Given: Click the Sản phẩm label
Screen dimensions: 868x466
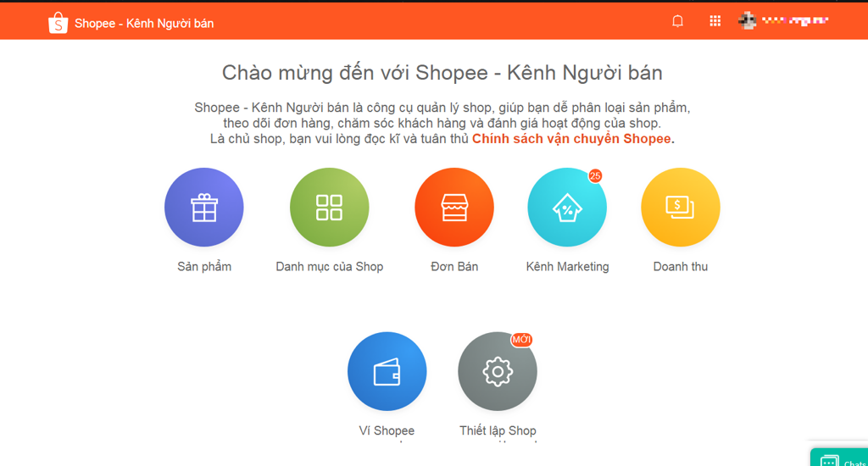Looking at the screenshot, I should [x=204, y=267].
